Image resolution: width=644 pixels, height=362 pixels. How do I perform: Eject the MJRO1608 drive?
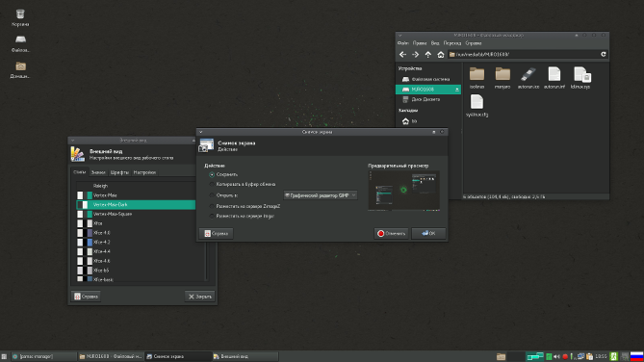(x=456, y=90)
